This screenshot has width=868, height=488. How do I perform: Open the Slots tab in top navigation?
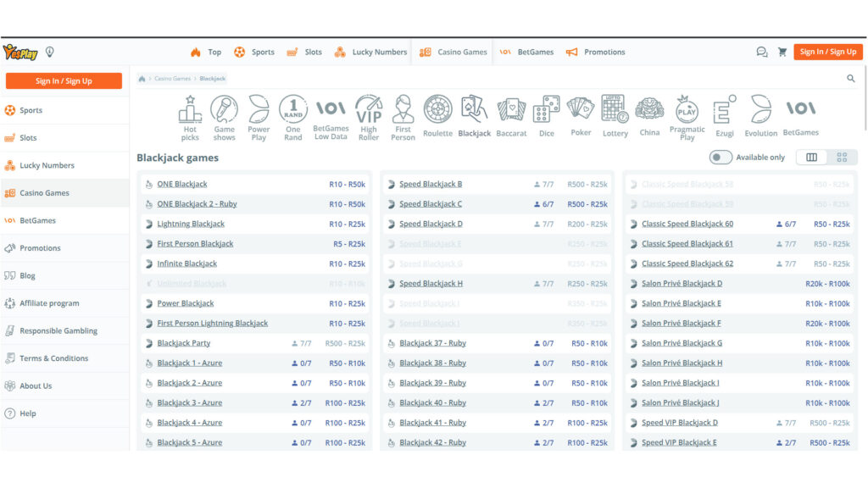coord(304,52)
